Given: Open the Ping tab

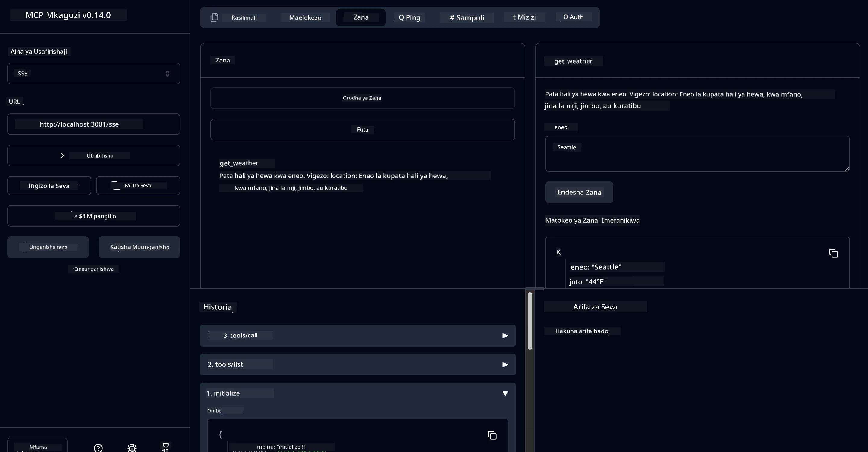Looking at the screenshot, I should 409,17.
